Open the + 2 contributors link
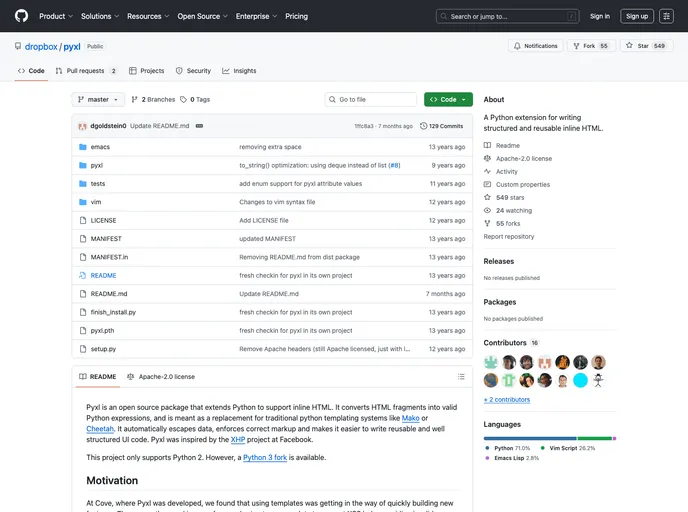Screen dimensions: 688x512 coord(507,400)
